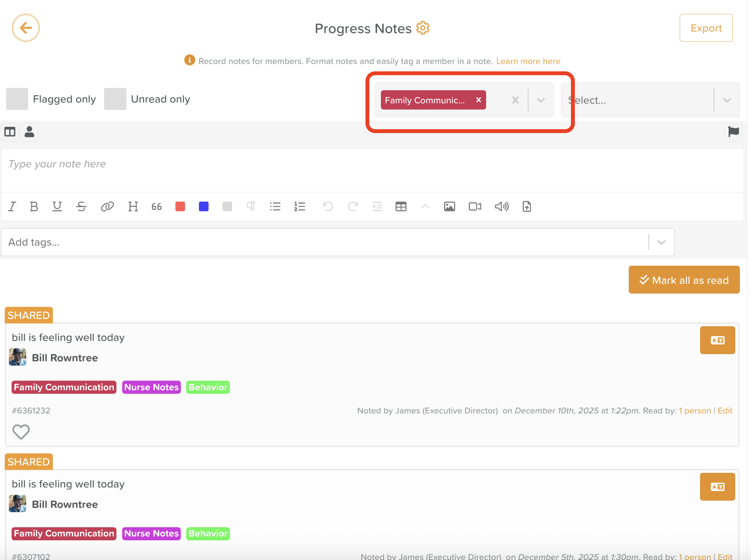Apply the blue text color swatch

coord(204,207)
